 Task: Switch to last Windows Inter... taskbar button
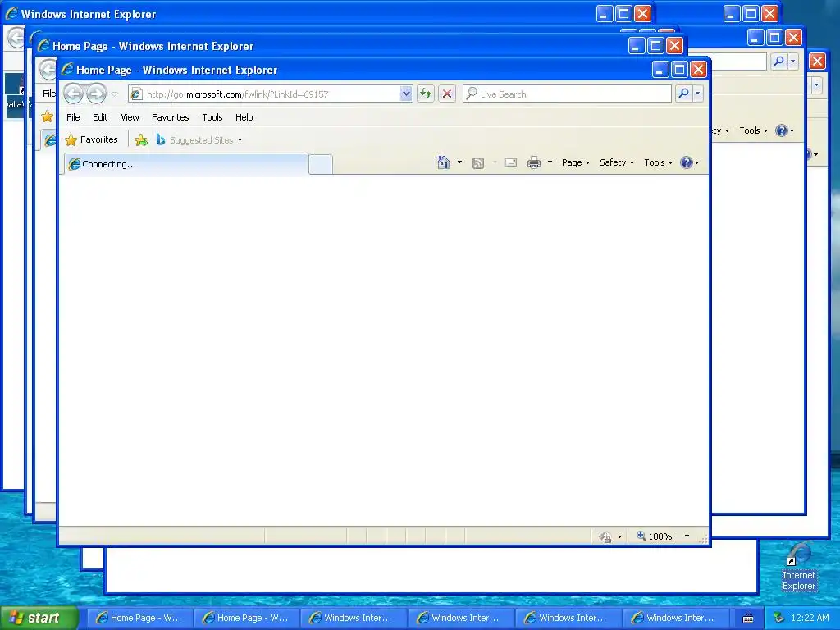(x=674, y=618)
